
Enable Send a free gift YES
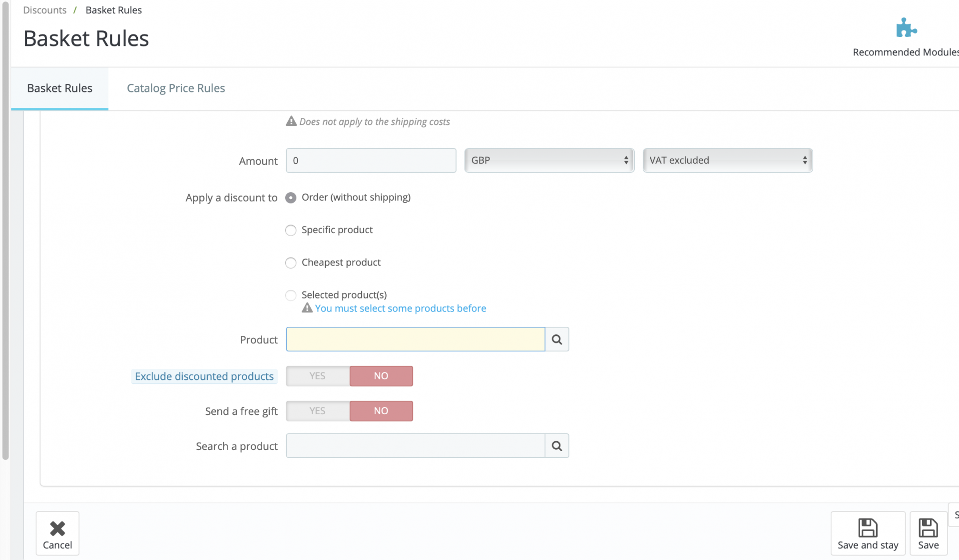point(318,411)
